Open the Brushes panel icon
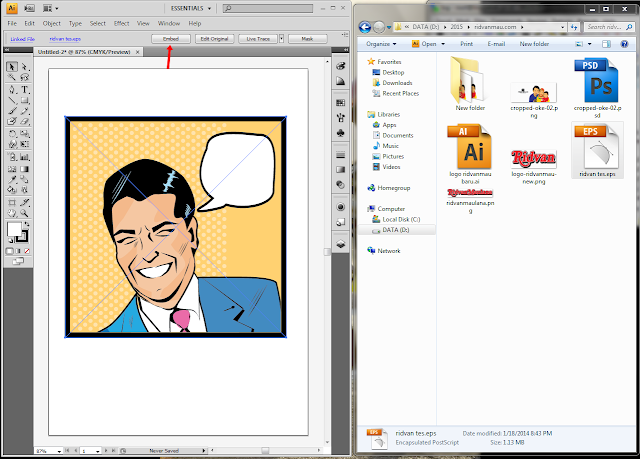The image size is (640, 459). 340,118
